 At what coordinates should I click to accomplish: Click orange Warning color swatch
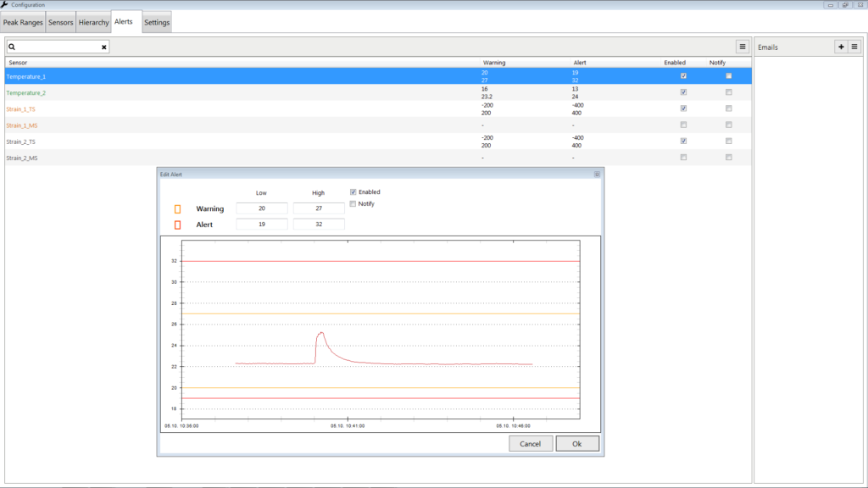pyautogui.click(x=178, y=209)
